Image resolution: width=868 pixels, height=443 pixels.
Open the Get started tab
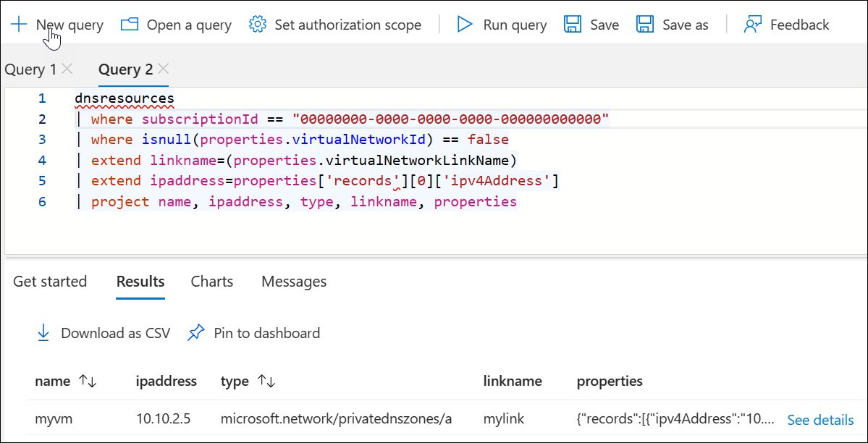click(x=50, y=282)
